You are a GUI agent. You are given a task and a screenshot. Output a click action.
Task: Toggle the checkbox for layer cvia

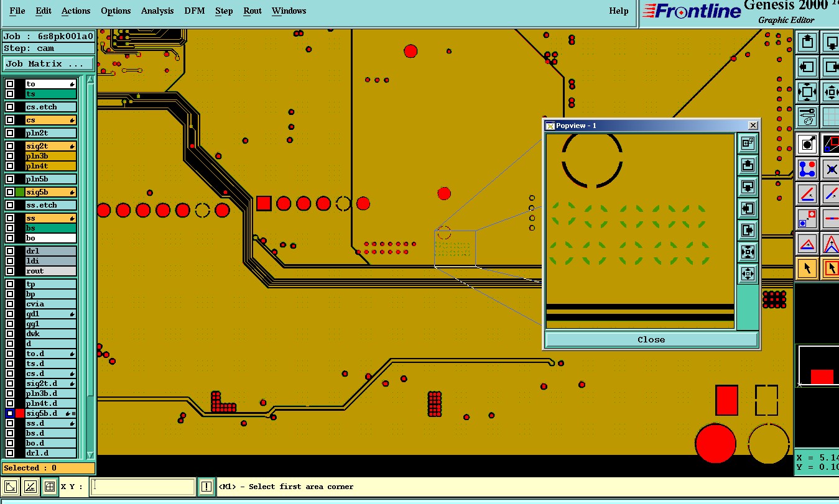(x=10, y=304)
